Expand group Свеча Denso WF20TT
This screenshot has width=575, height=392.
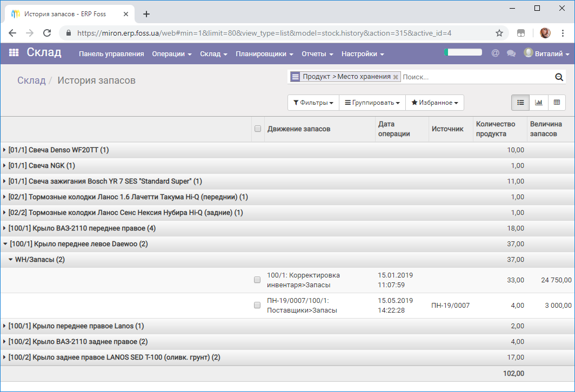[287, 150]
